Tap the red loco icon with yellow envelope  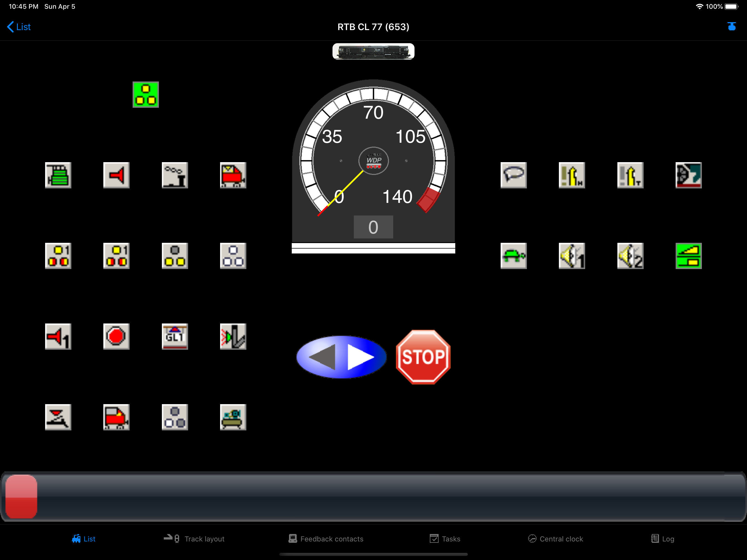click(233, 175)
